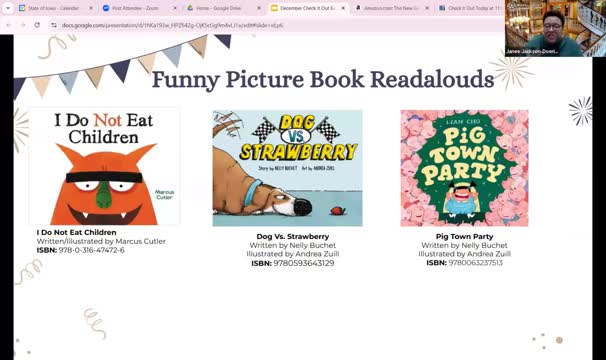606x360 pixels.
Task: Select the 'Dog Vs. Strawberry' caption title
Action: point(293,236)
